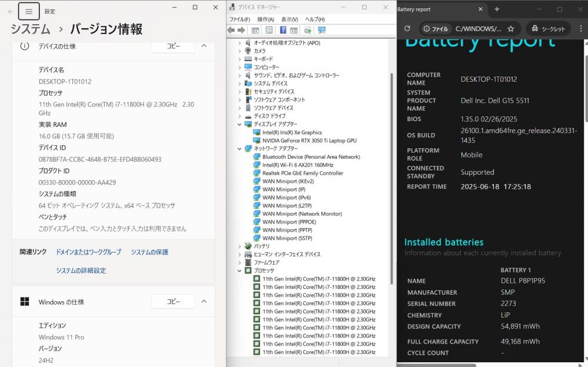Go to システム breadcrumb in Settings
This screenshot has width=588, height=367.
coord(31,29)
